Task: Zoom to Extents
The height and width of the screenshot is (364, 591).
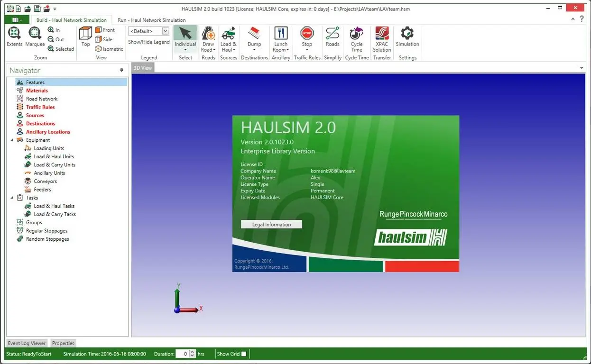Action: (x=14, y=37)
